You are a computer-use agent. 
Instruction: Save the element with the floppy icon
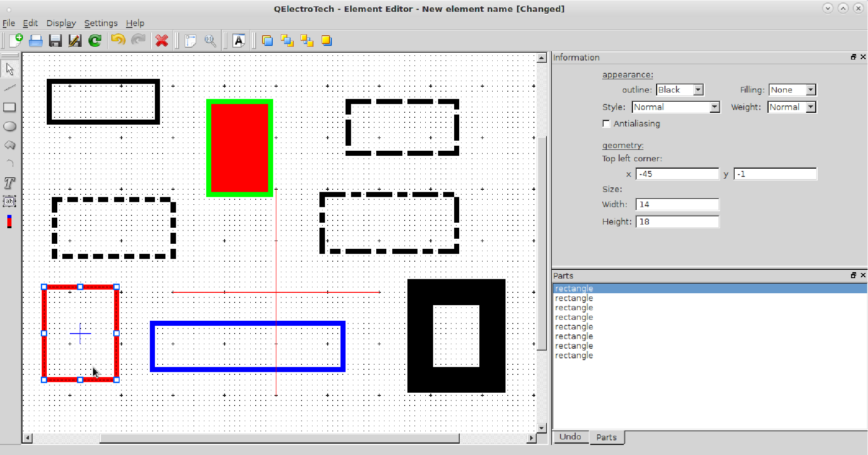[55, 41]
